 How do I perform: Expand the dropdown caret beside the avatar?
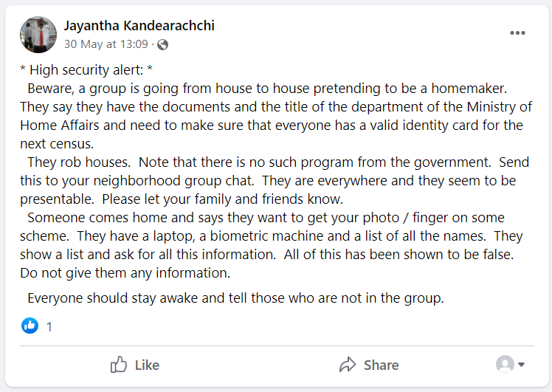521,365
